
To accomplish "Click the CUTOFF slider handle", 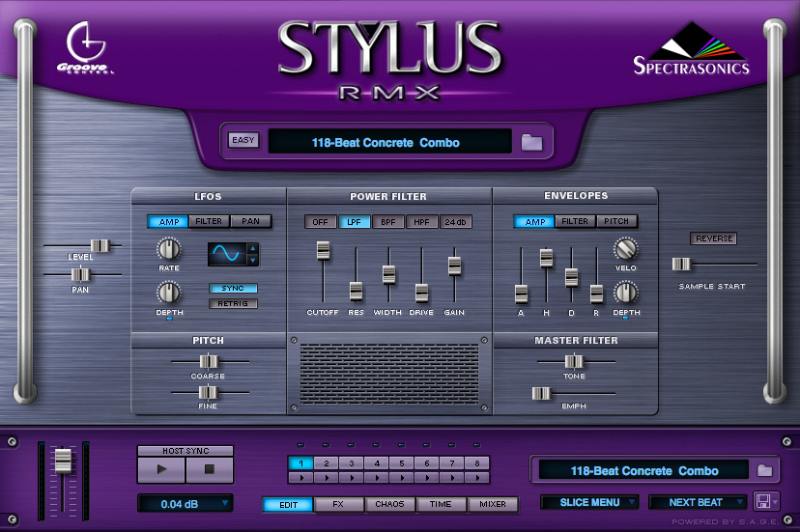I will [323, 251].
